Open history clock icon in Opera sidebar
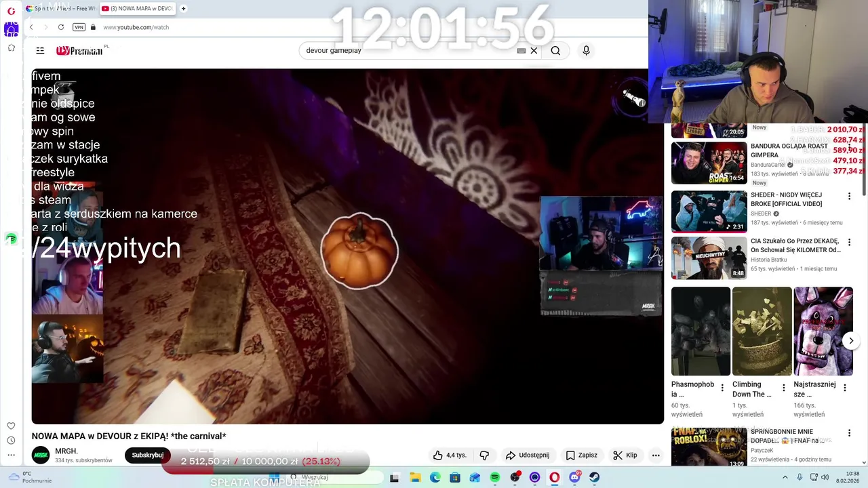The width and height of the screenshot is (868, 488). [x=11, y=441]
